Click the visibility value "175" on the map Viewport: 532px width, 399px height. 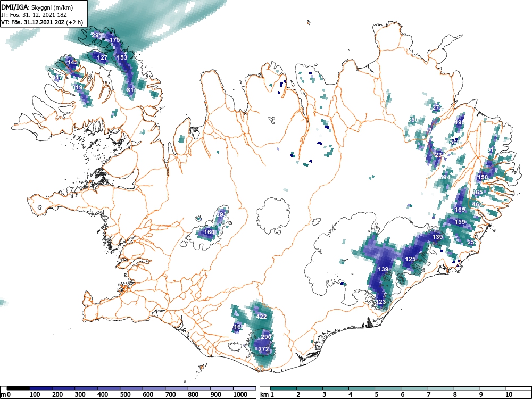[x=115, y=40]
